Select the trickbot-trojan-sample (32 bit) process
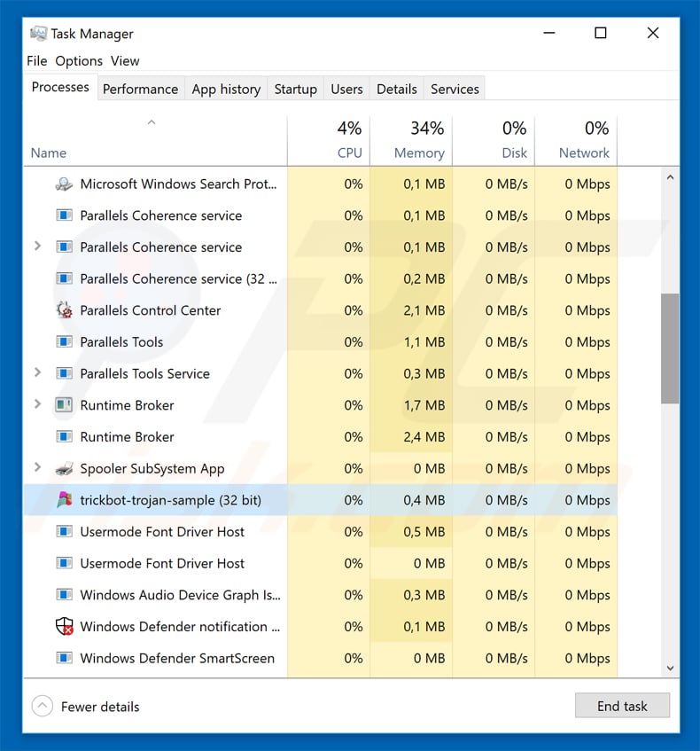This screenshot has width=700, height=751. click(x=320, y=500)
